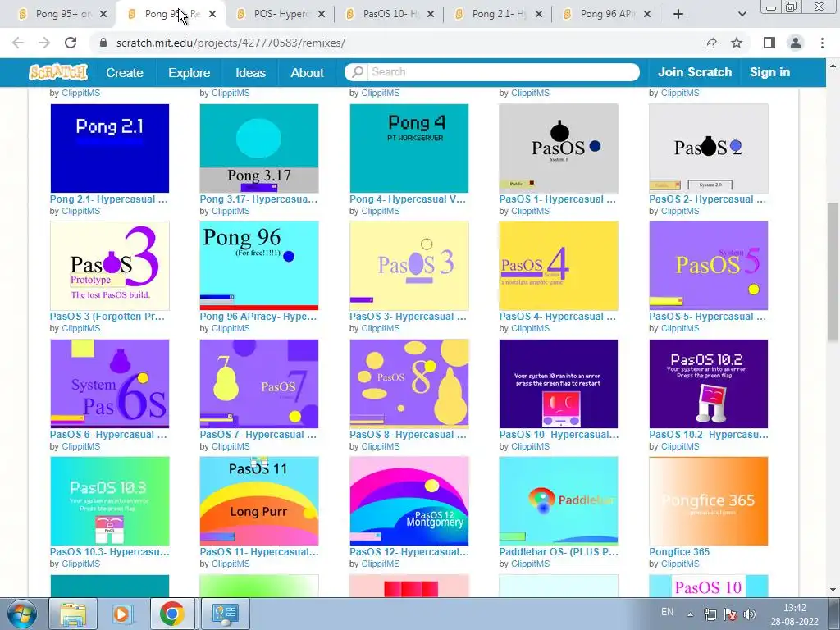Share this page from the address bar
The width and height of the screenshot is (840, 630).
click(710, 43)
